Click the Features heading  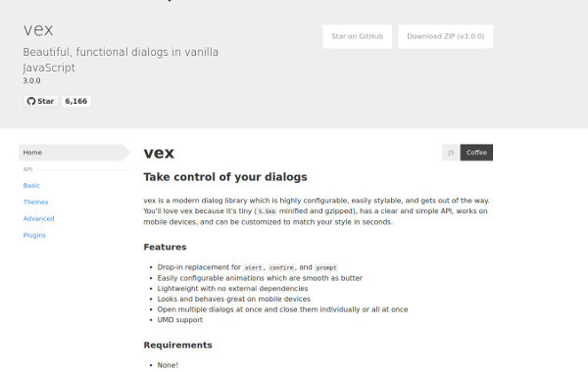(x=165, y=247)
